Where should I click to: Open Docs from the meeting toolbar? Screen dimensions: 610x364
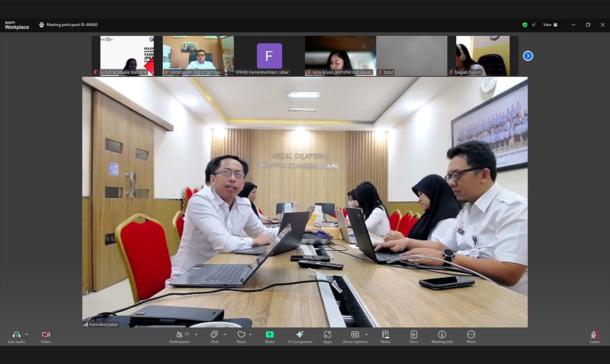coord(414,335)
